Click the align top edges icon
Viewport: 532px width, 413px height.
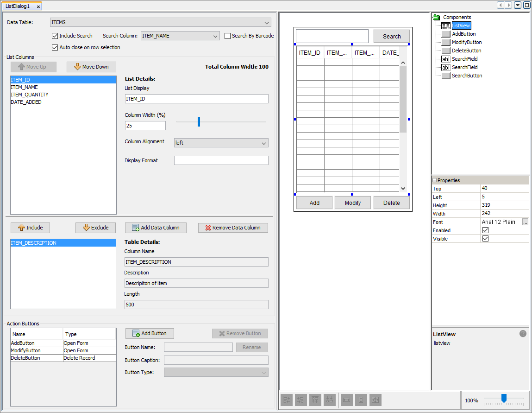tap(315, 400)
